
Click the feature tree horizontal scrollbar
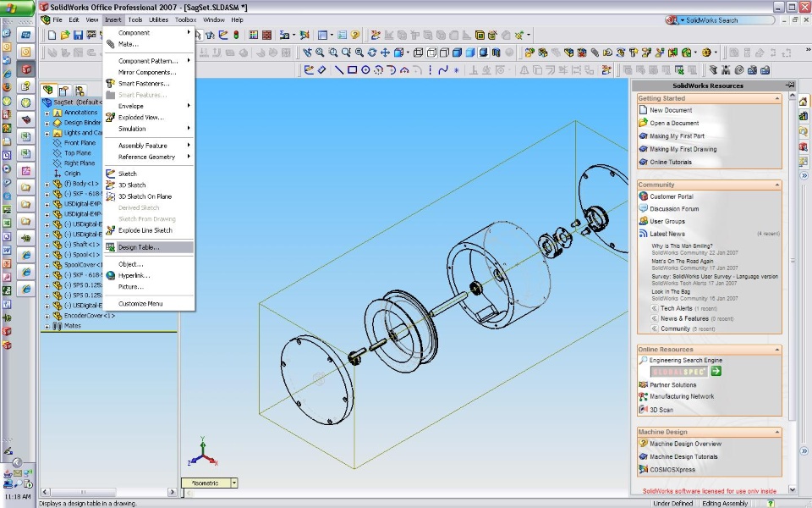click(x=109, y=491)
